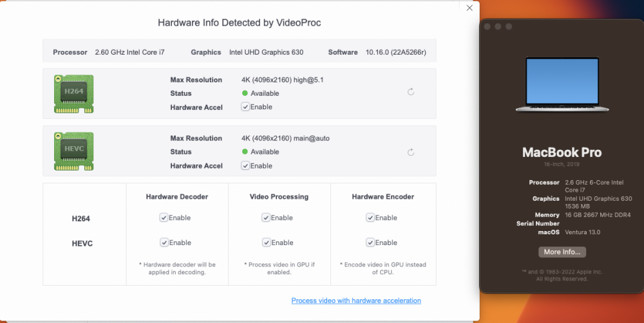Screen dimensions: 644x323
Task: Toggle H264 Hardware Encoder Enable checkbox
Action: pos(370,217)
